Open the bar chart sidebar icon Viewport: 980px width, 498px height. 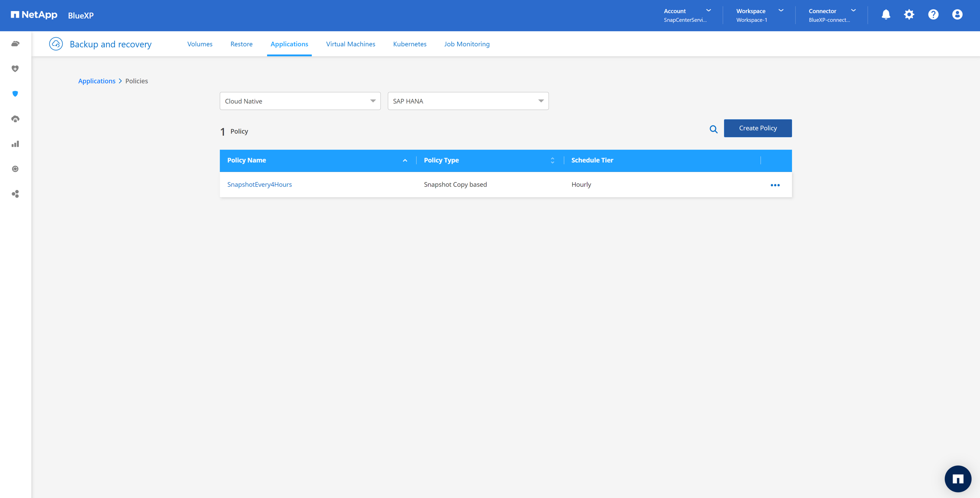point(15,144)
